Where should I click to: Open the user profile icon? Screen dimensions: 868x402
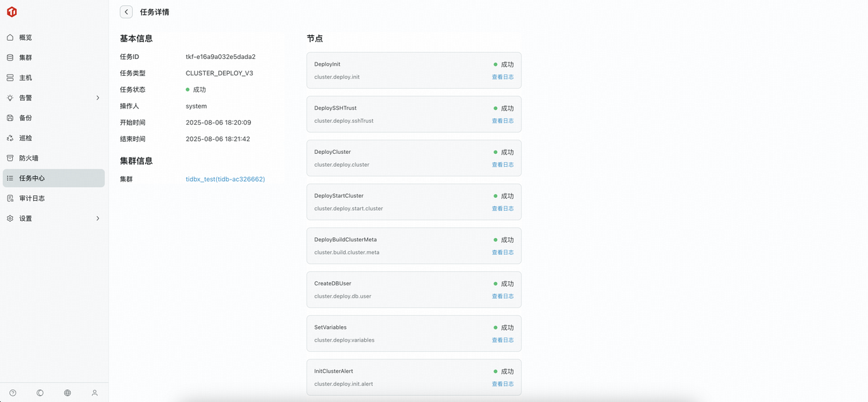click(94, 393)
